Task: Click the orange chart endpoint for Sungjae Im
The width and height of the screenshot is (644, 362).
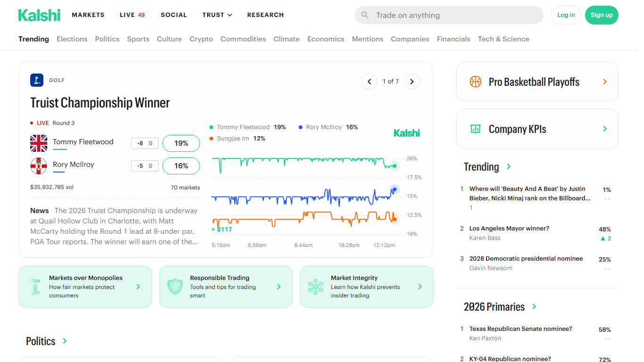Action: click(395, 219)
